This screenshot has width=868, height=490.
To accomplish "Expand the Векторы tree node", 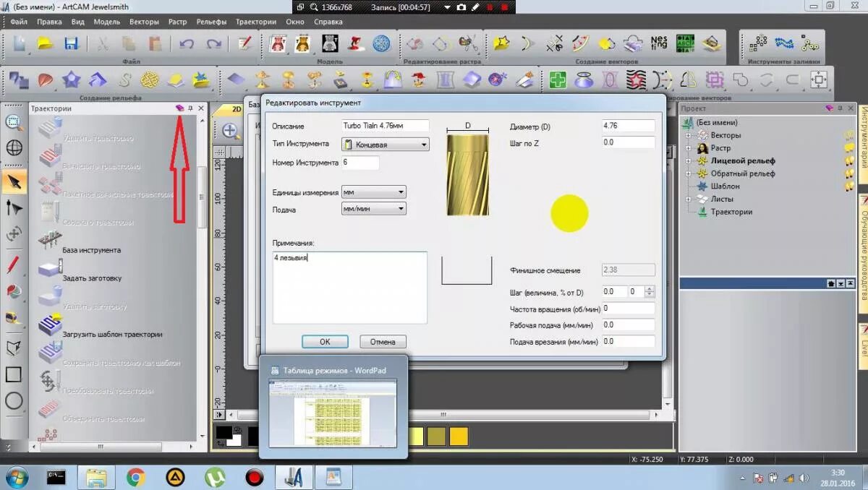I will [x=689, y=135].
